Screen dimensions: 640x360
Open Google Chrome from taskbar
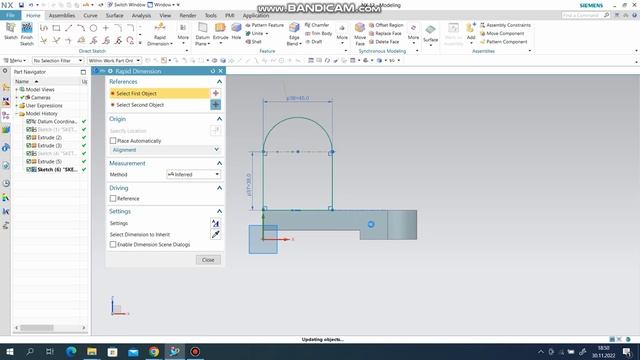point(154,351)
